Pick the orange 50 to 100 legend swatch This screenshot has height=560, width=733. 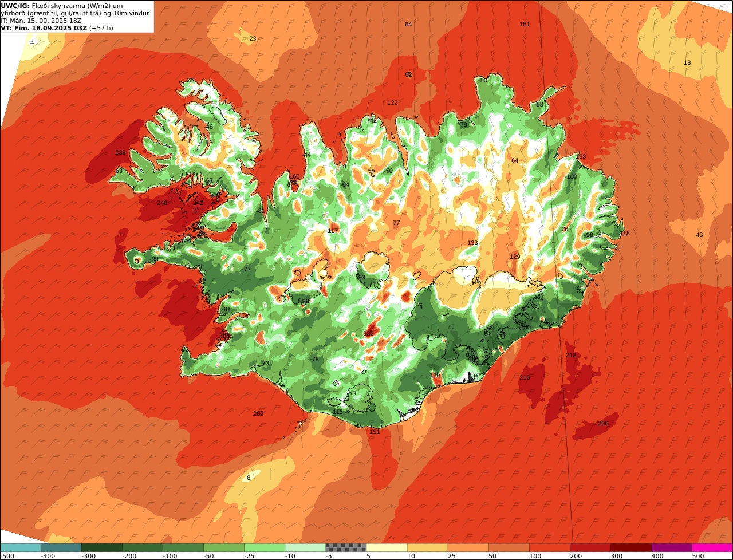[509, 547]
